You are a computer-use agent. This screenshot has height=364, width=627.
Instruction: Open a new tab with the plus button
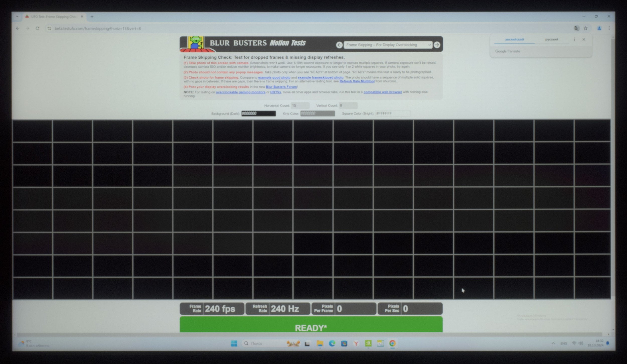click(92, 17)
